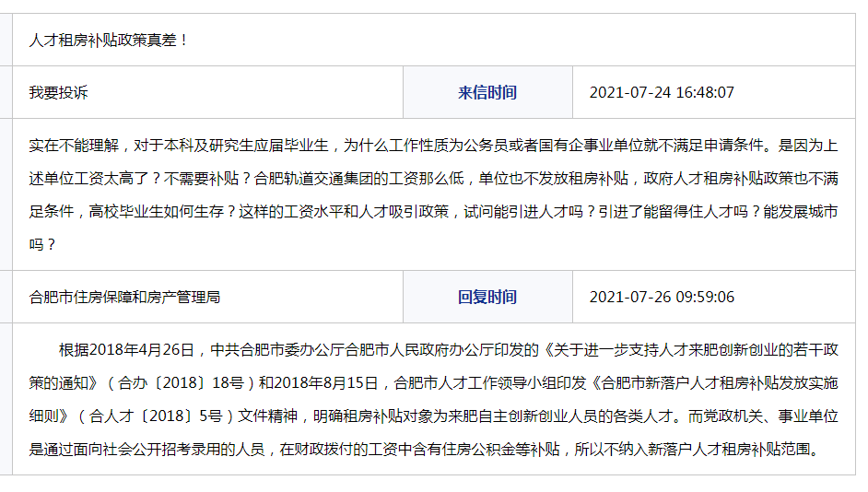Click the complaint opening words 实在不能理解
This screenshot has width=868, height=492.
[x=74, y=145]
